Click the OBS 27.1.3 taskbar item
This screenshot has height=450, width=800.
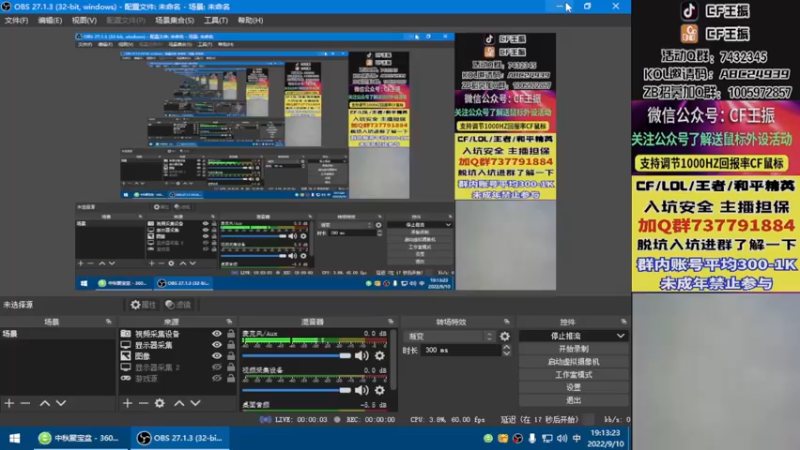pos(180,438)
